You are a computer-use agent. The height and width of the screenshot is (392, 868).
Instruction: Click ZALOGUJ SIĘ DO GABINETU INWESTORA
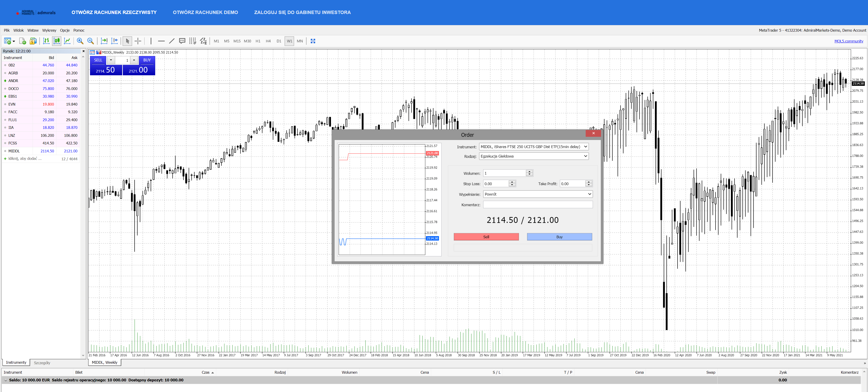point(302,12)
